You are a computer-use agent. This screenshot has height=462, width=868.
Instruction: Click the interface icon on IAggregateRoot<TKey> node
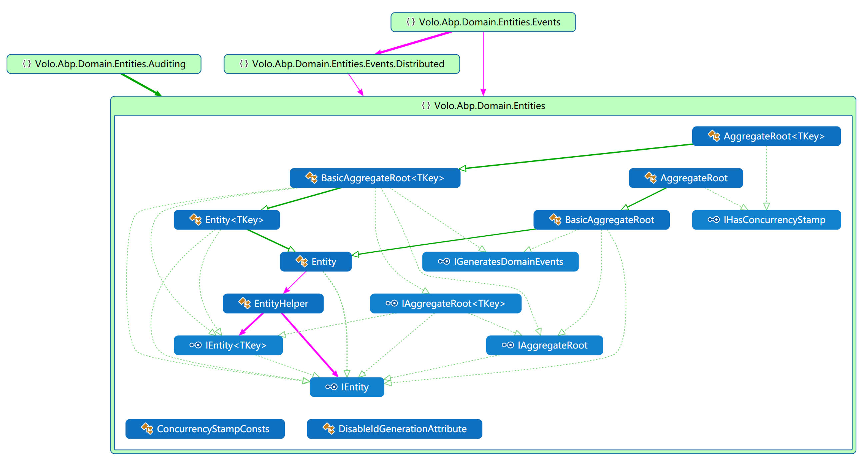tap(392, 303)
